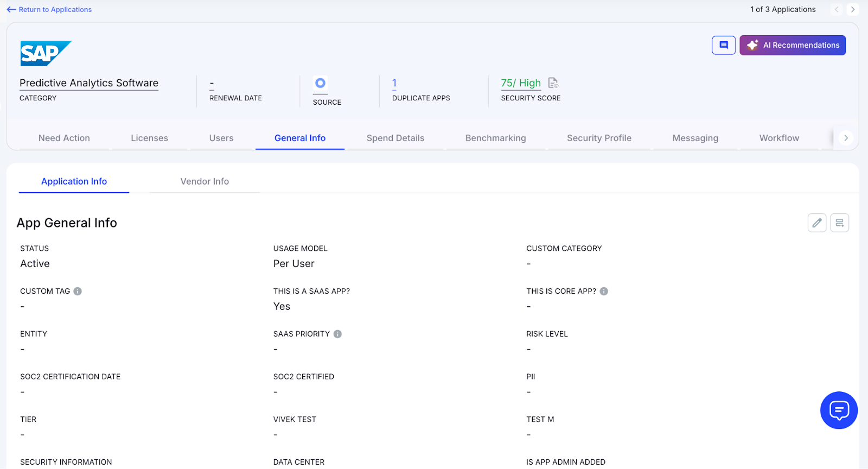
Task: Click the sparkle icon on AI Recommendations
Action: [x=752, y=45]
